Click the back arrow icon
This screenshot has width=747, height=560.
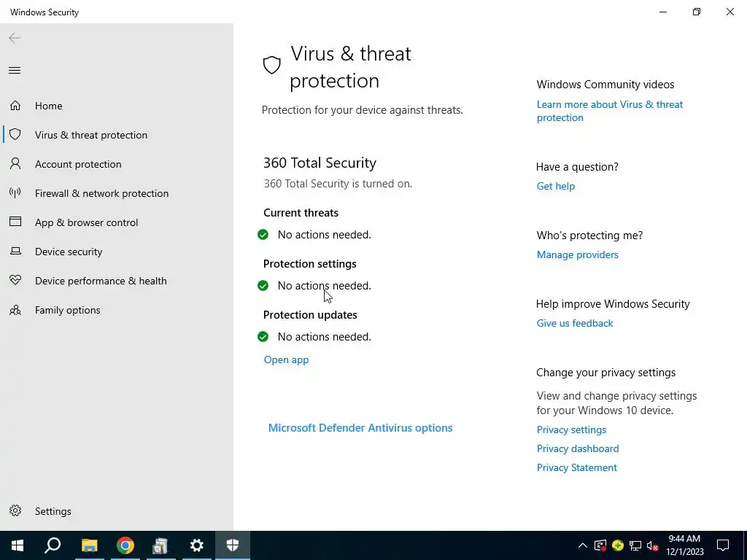[15, 38]
